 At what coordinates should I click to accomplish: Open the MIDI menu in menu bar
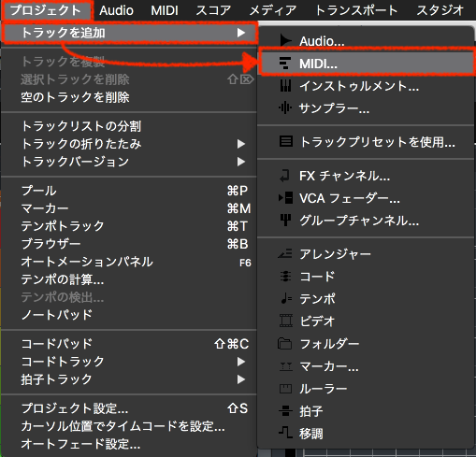tap(165, 10)
